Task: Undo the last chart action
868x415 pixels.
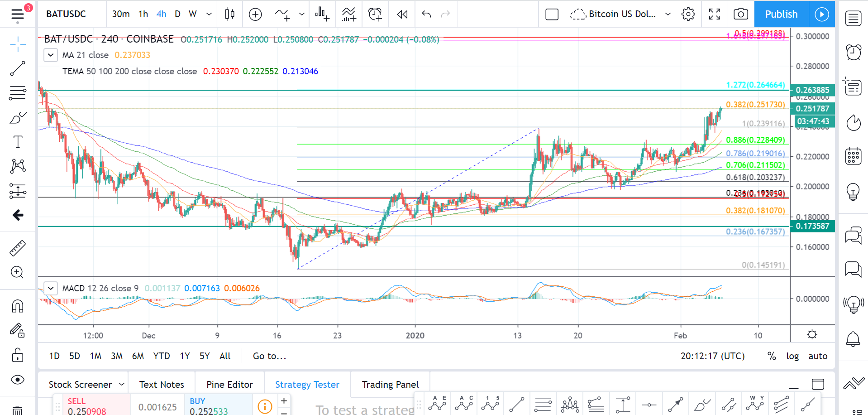Action: [x=425, y=14]
